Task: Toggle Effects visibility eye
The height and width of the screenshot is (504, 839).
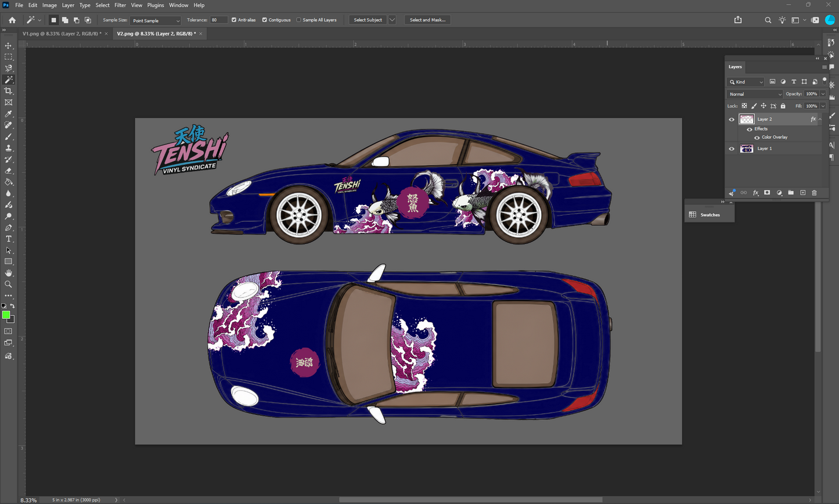Action: point(750,129)
